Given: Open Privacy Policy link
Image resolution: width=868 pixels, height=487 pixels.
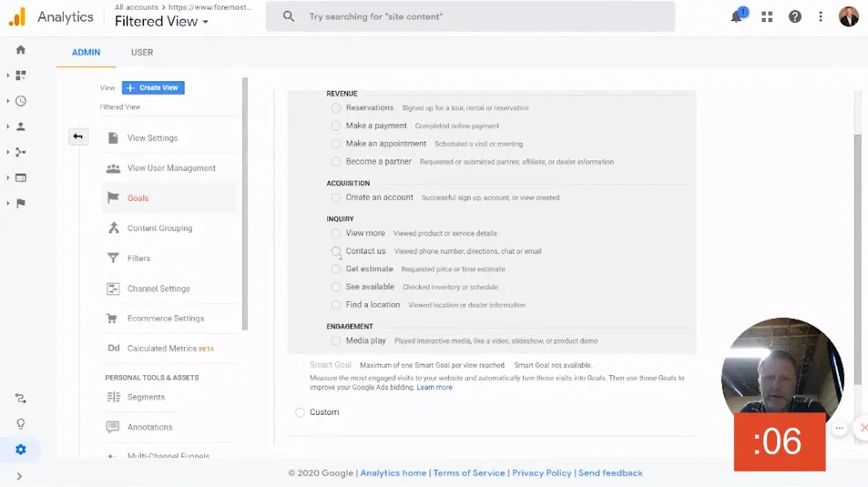Looking at the screenshot, I should pyautogui.click(x=541, y=473).
